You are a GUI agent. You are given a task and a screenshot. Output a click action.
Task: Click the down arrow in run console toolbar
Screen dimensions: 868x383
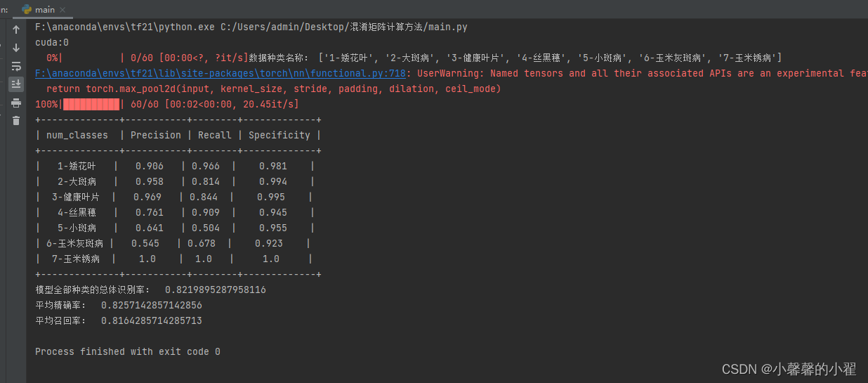[x=15, y=48]
